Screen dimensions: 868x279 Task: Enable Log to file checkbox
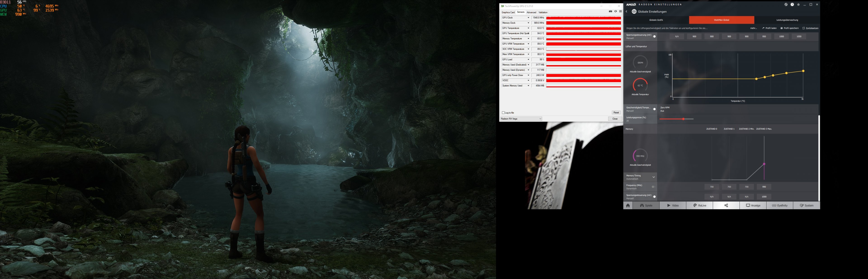coord(503,113)
